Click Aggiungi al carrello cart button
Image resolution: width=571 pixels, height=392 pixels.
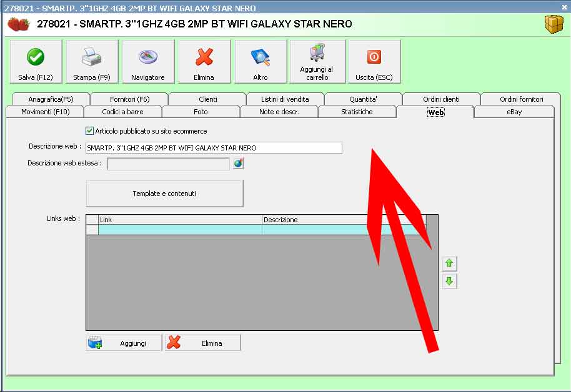pyautogui.click(x=317, y=62)
